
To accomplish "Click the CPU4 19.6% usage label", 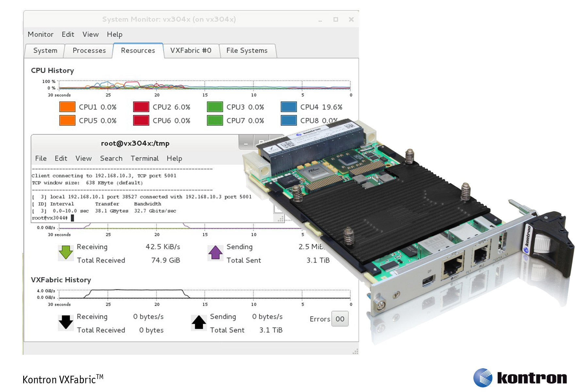I will 321,107.
